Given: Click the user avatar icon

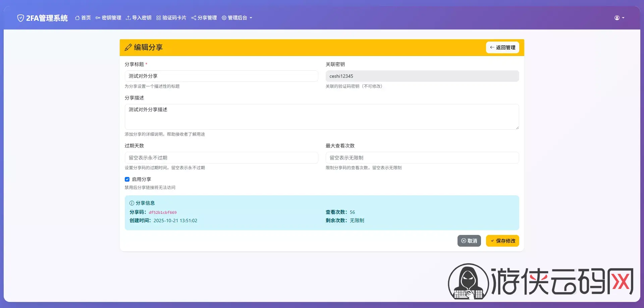Looking at the screenshot, I should [x=617, y=18].
